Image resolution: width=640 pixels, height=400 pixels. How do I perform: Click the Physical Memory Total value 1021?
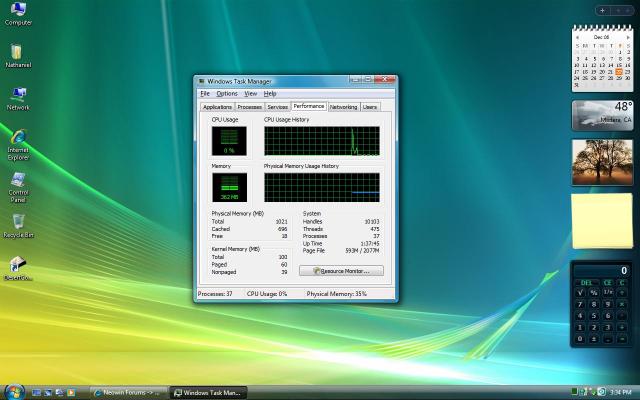click(281, 221)
